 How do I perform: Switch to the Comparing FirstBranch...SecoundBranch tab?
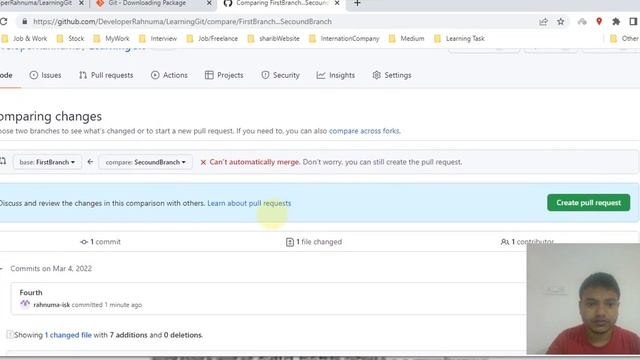tap(282, 3)
